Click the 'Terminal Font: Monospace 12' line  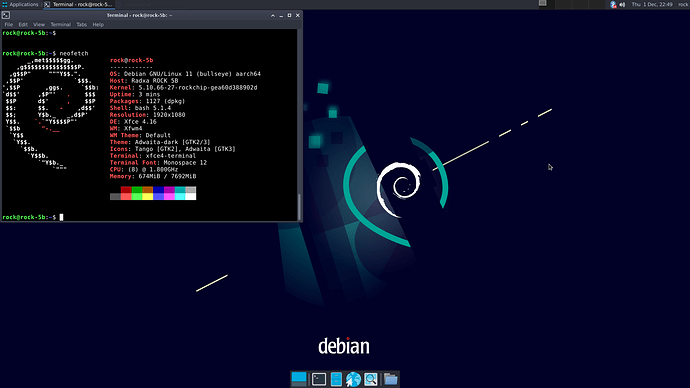tap(158, 163)
